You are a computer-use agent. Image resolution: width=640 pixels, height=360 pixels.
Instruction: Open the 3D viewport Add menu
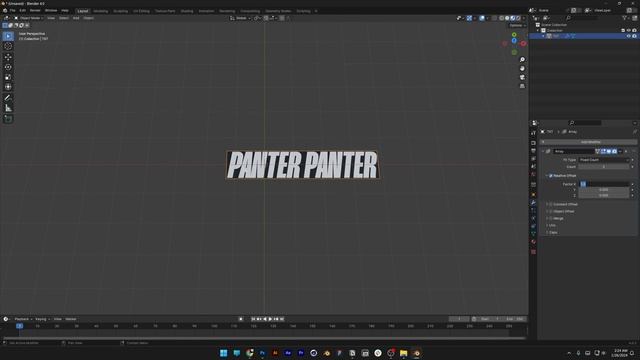coord(76,18)
